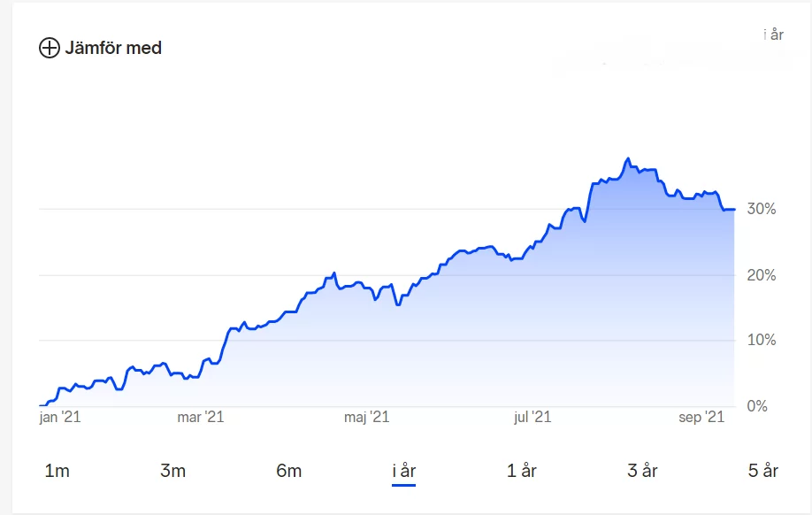Click the maj '21 x-axis label
This screenshot has width=812, height=515.
click(x=367, y=417)
